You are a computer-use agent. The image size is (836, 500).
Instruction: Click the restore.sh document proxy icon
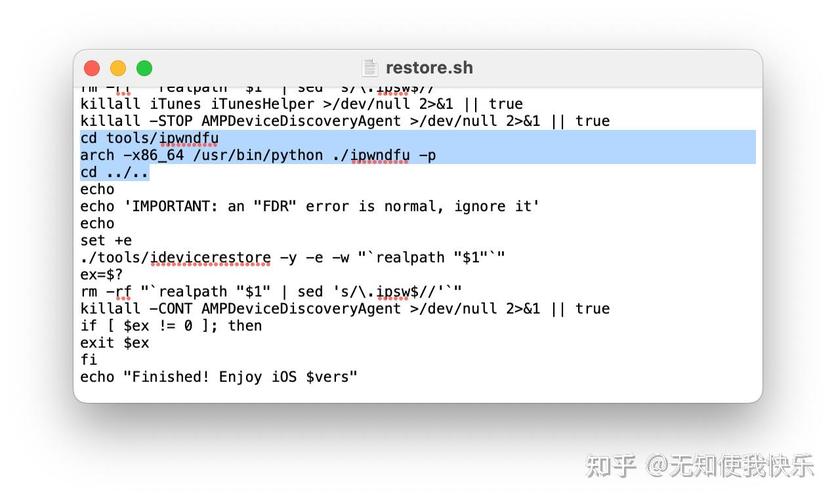(x=370, y=68)
